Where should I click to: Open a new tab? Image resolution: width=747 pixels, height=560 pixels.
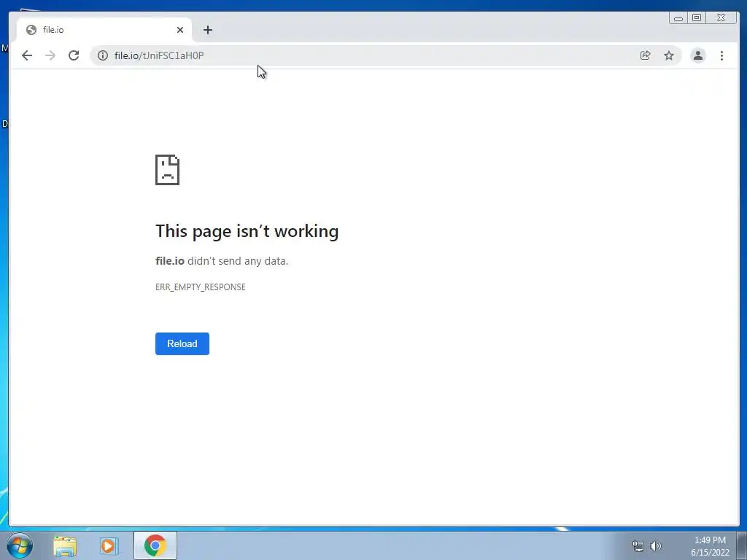pos(208,30)
